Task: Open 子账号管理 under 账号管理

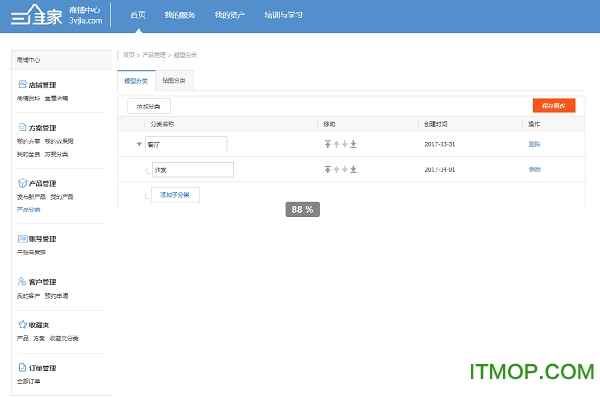Action: coord(31,252)
